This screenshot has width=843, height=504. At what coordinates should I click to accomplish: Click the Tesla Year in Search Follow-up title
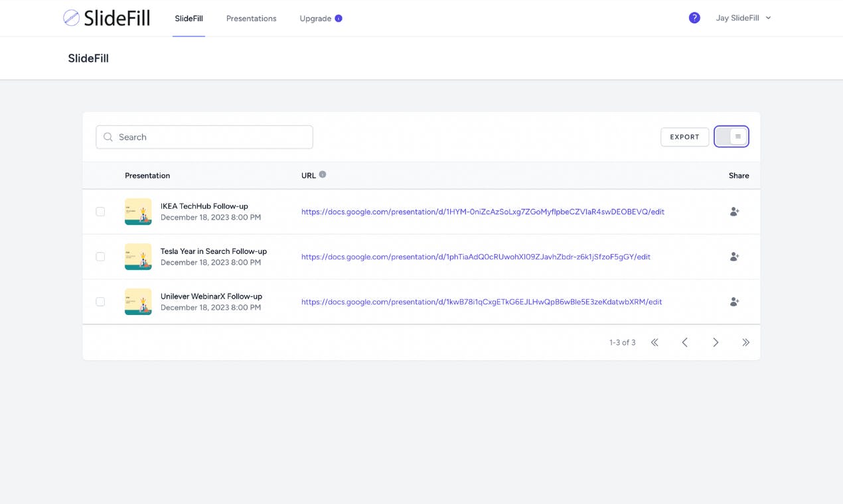click(x=214, y=251)
